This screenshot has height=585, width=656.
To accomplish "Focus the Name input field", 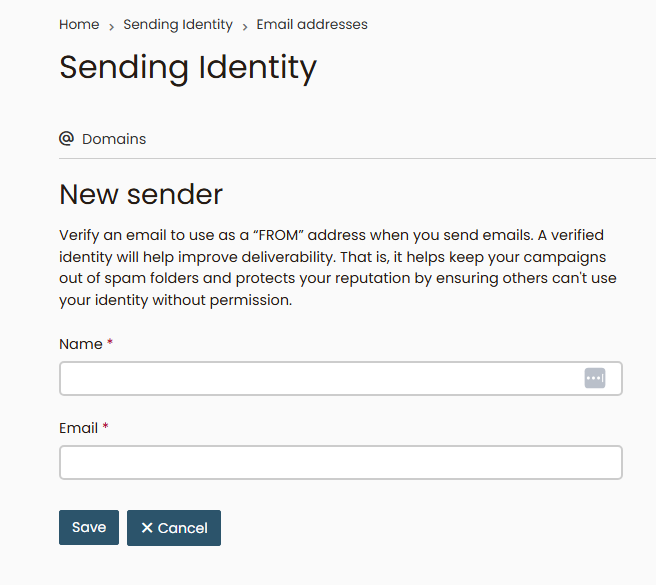I will [320, 379].
